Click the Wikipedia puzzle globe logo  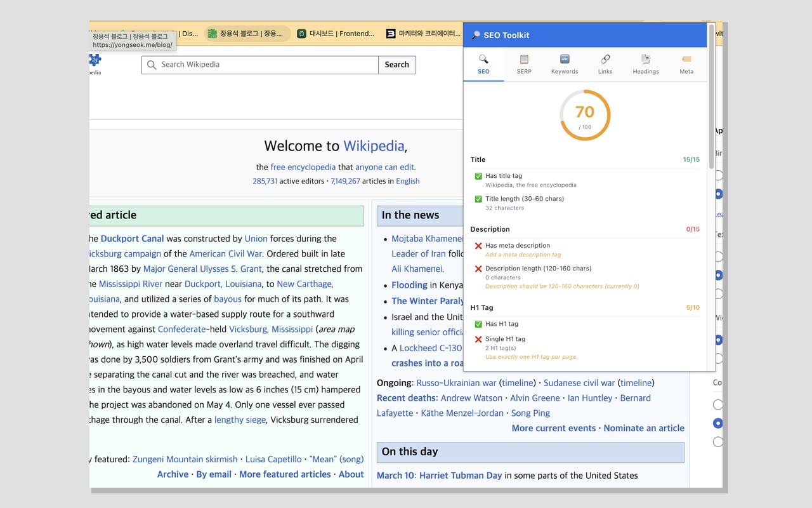pos(95,60)
